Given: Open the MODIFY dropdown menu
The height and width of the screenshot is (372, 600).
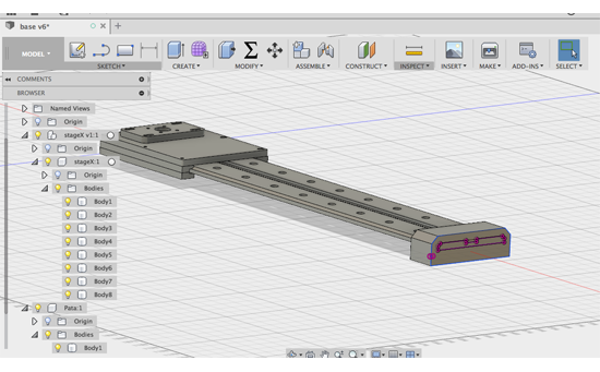Looking at the screenshot, I should pyautogui.click(x=249, y=66).
